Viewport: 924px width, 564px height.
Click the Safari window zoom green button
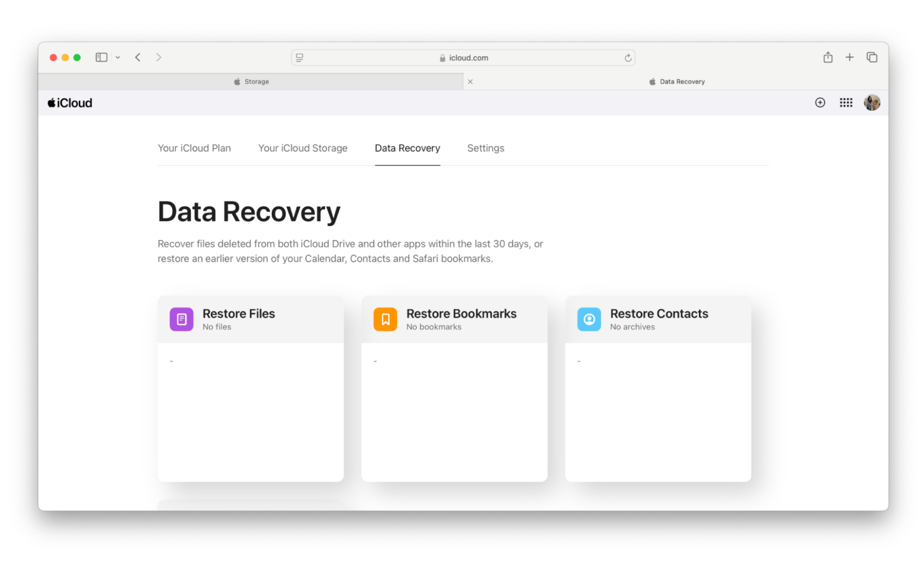77,57
